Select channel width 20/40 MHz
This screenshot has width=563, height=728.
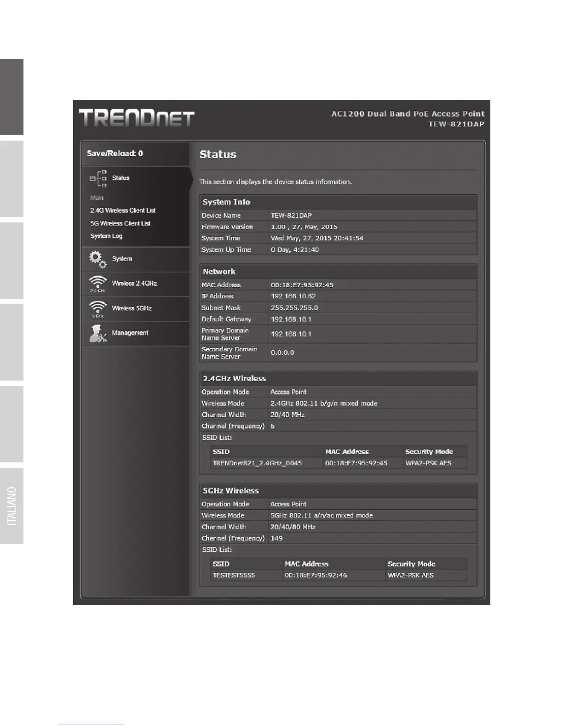[x=287, y=415]
